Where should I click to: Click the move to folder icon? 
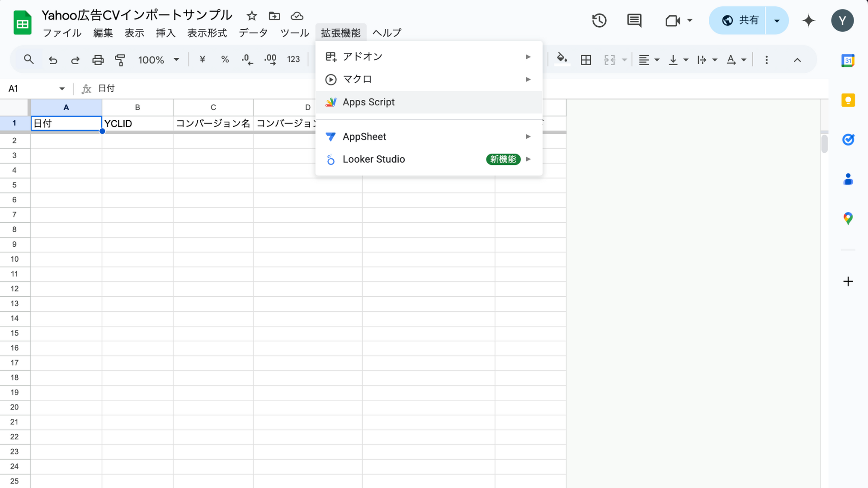[274, 16]
